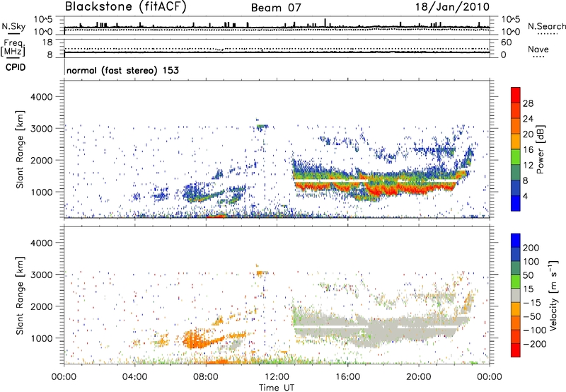Select the text "normal (fast stereo) 153"
The height and width of the screenshot is (392, 566).
[x=122, y=71]
